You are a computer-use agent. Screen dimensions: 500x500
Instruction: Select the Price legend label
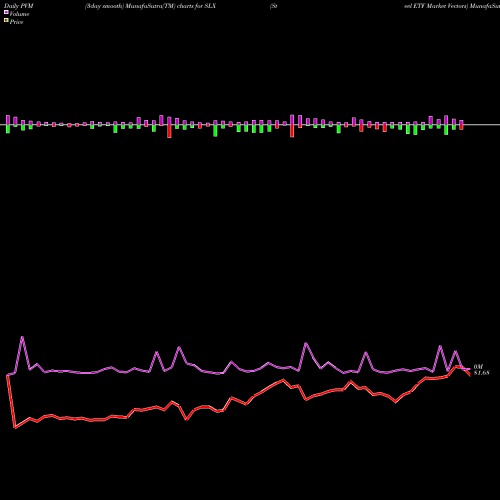point(16,22)
